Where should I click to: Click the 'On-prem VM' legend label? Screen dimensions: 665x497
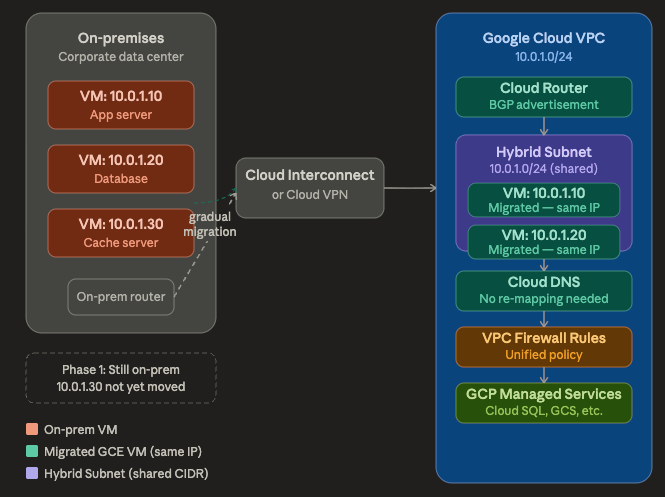coord(81,430)
